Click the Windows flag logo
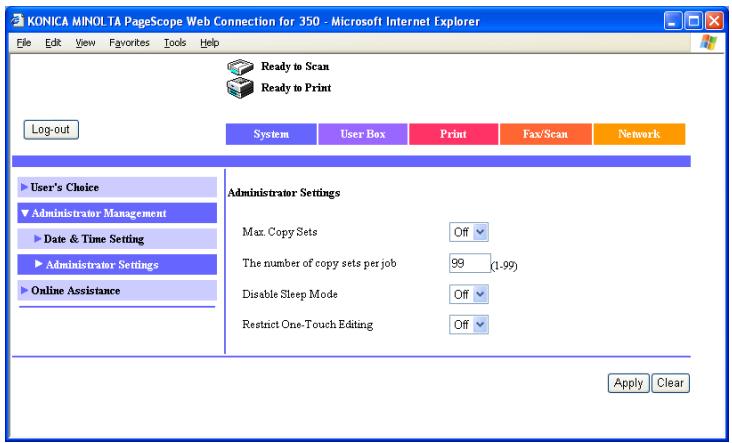Viewport: 732px width, 443px height. [x=708, y=42]
